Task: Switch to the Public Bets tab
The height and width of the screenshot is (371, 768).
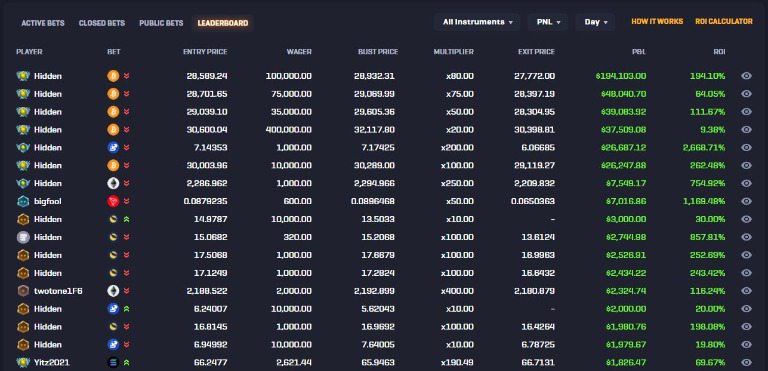Action: click(x=161, y=23)
